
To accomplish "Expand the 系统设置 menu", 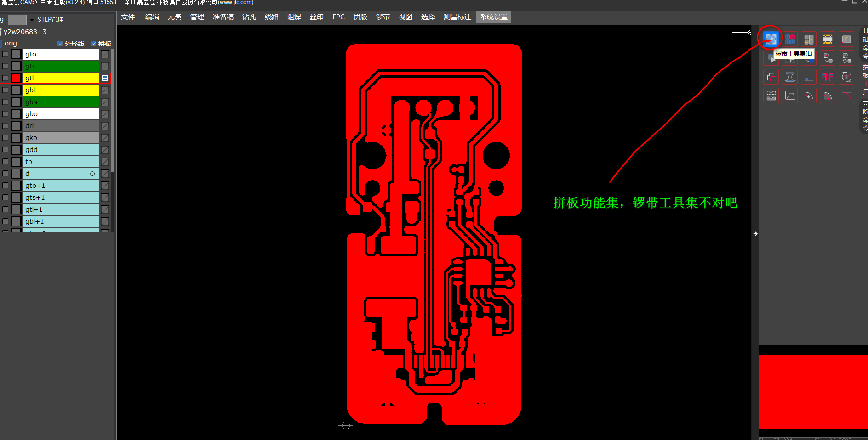I will tap(494, 17).
